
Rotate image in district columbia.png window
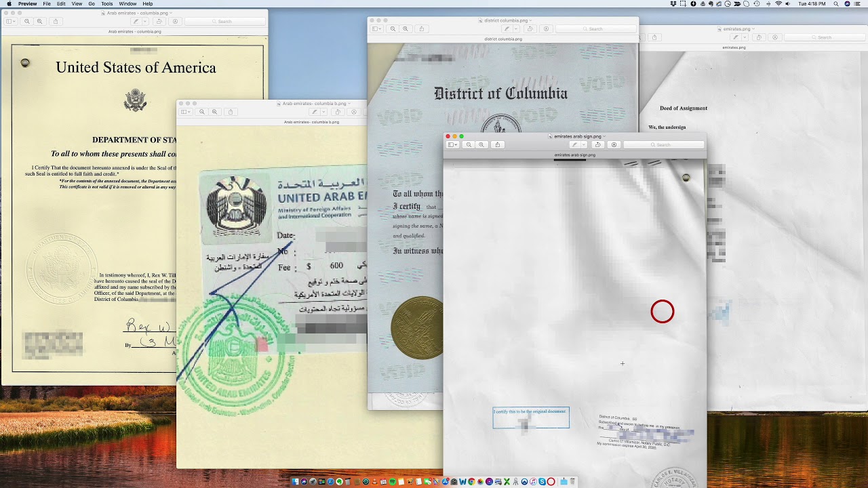click(530, 28)
